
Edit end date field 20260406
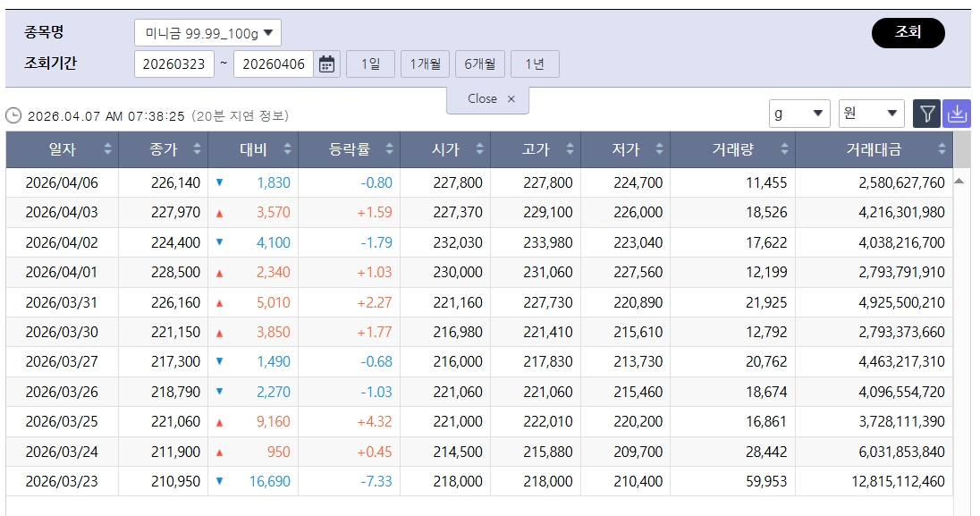[x=273, y=63]
